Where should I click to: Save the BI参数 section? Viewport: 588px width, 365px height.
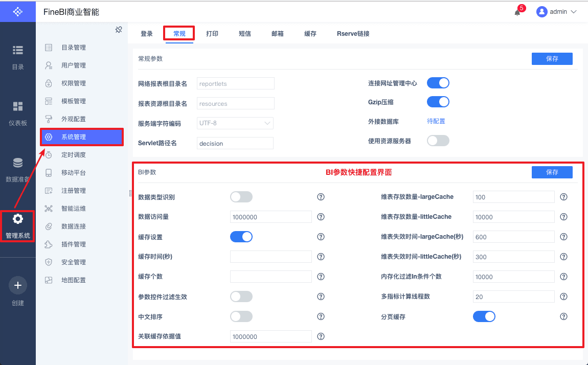point(552,172)
